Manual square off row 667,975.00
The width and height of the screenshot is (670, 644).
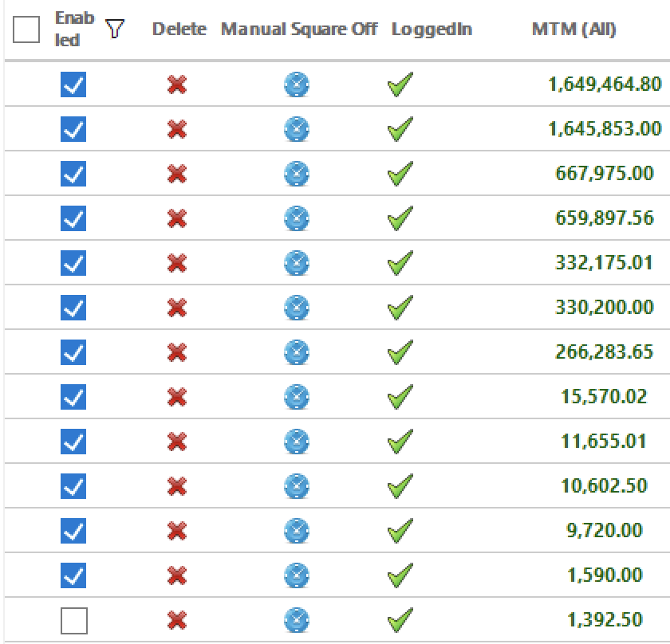[297, 174]
